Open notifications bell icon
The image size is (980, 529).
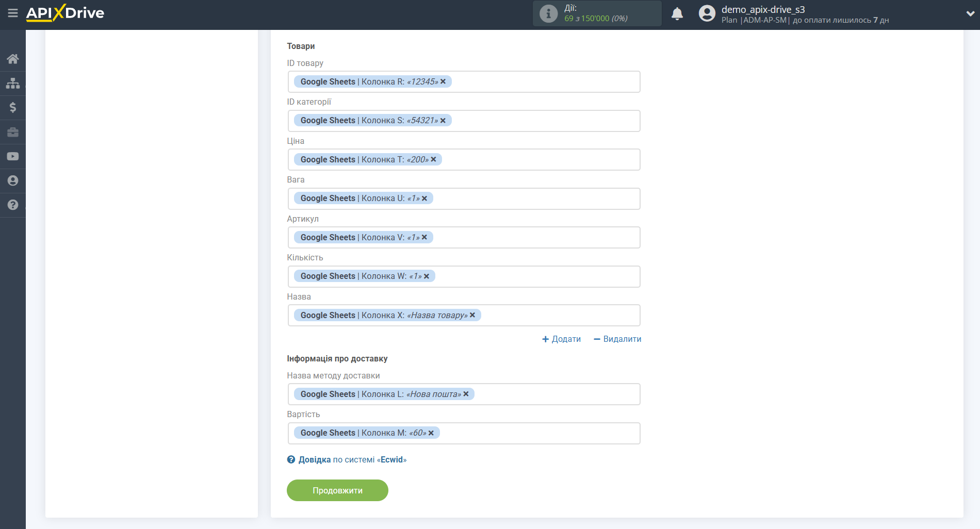[x=677, y=14]
